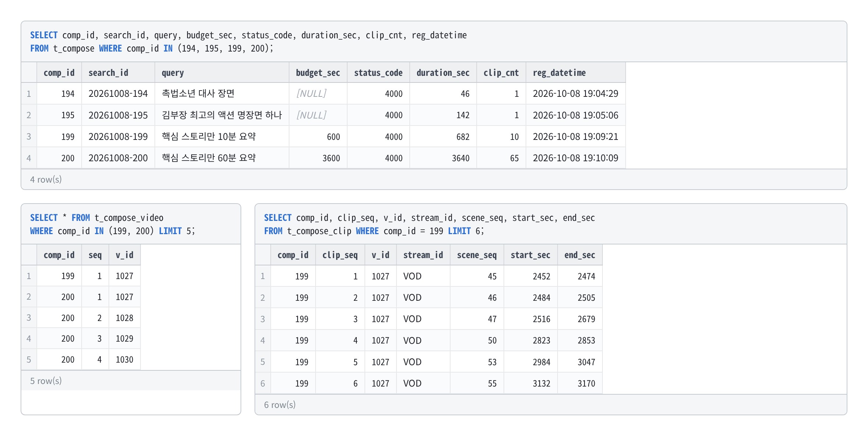This screenshot has width=868, height=430.
Task: Click the v_id cell showing 1030
Action: point(124,359)
